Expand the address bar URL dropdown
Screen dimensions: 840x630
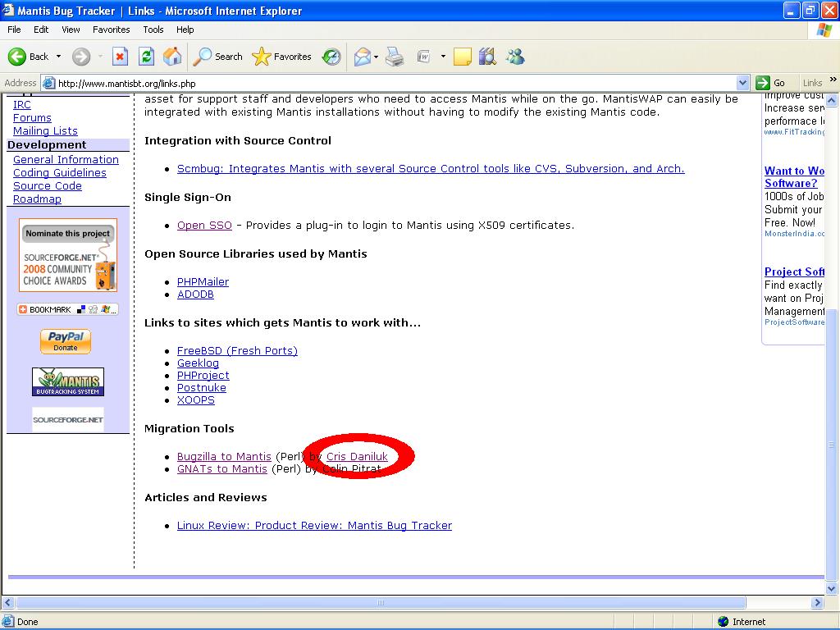pos(742,83)
